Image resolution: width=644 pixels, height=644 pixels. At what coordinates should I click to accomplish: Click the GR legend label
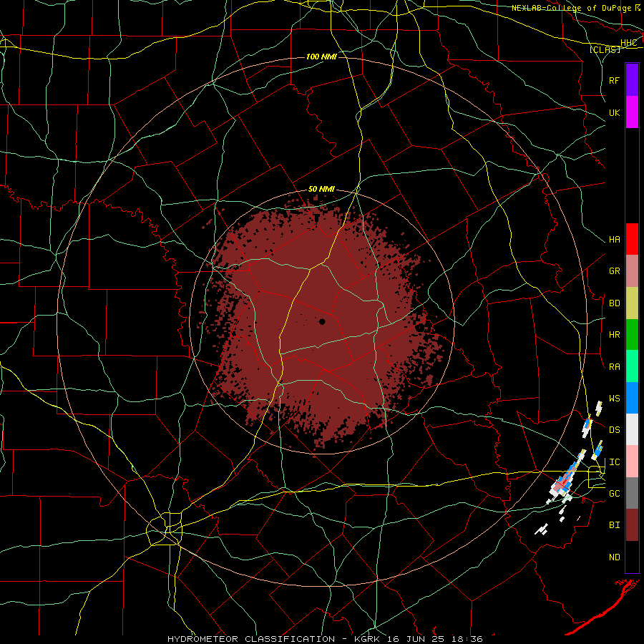[x=614, y=271]
